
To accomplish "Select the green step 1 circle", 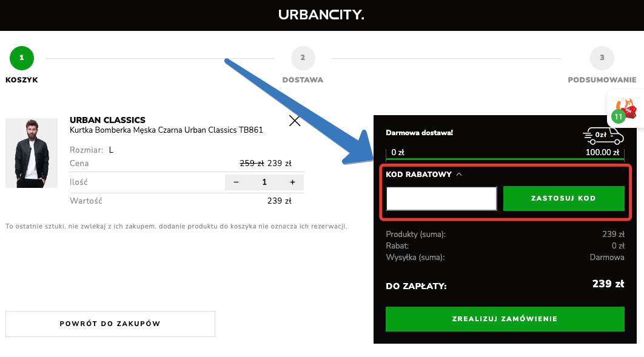I will [22, 58].
